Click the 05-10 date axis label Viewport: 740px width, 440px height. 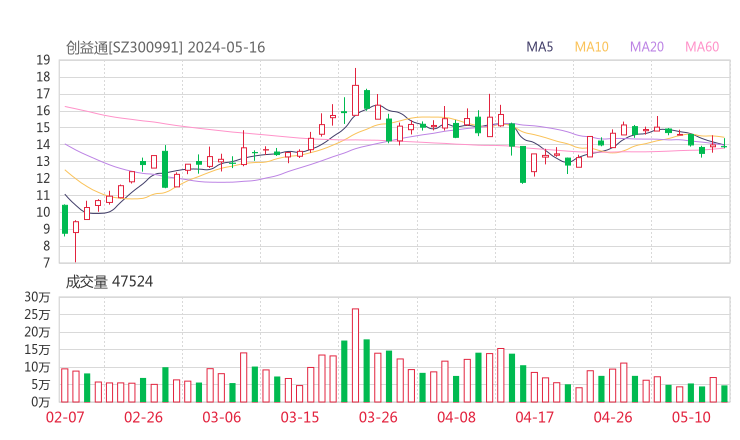[691, 417]
